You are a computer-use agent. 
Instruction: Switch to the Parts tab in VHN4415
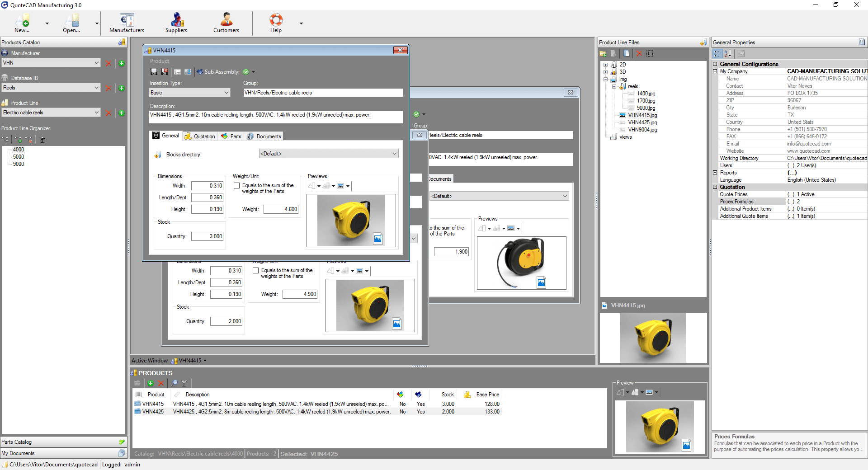231,136
